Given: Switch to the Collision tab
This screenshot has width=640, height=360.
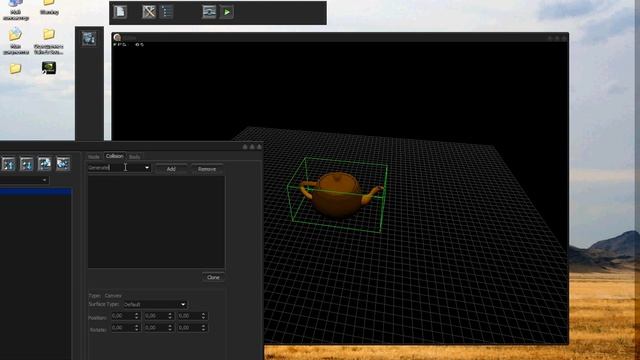Looking at the screenshot, I should click(114, 156).
